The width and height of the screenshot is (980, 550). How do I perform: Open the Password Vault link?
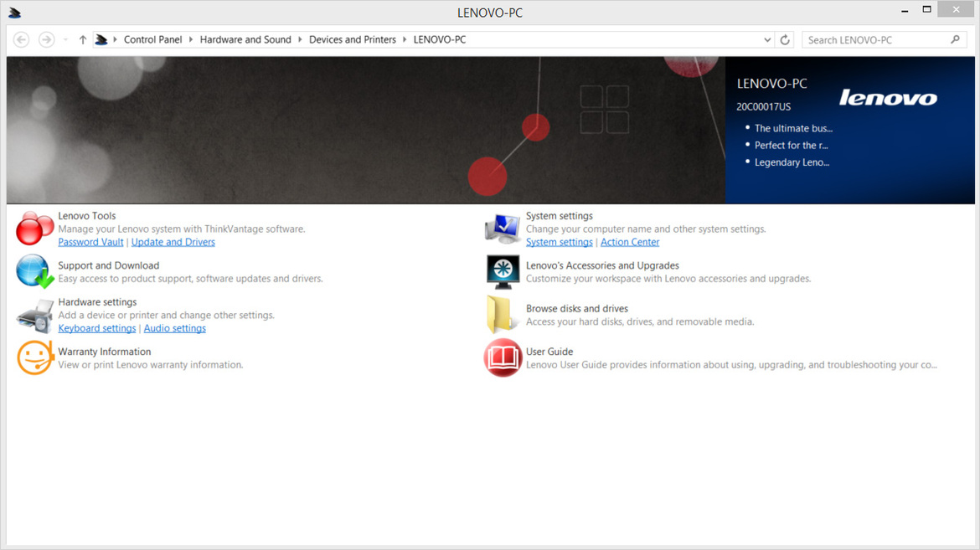pyautogui.click(x=90, y=242)
